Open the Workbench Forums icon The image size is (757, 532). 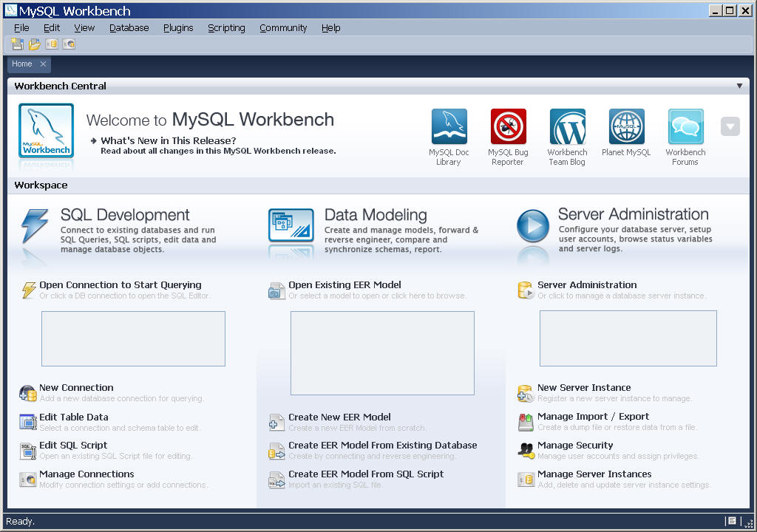pyautogui.click(x=685, y=126)
